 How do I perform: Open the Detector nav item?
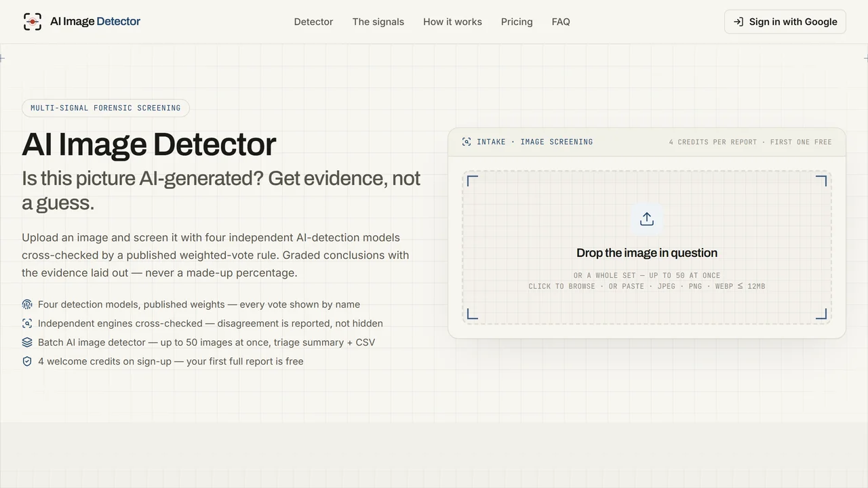pyautogui.click(x=313, y=22)
